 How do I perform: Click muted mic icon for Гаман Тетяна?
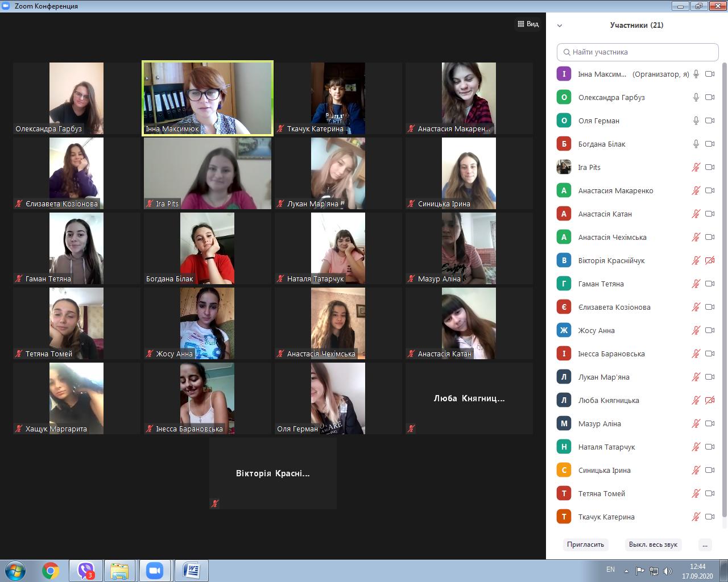pos(696,284)
